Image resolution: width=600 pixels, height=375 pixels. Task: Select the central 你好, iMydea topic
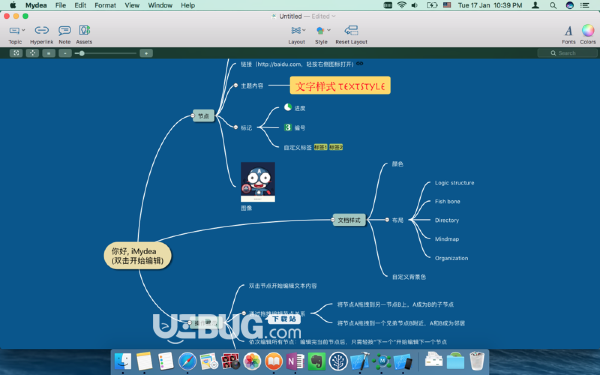point(138,256)
